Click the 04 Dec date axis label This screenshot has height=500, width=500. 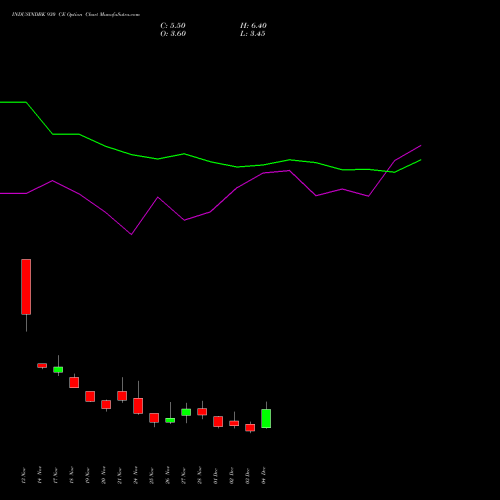pyautogui.click(x=264, y=476)
